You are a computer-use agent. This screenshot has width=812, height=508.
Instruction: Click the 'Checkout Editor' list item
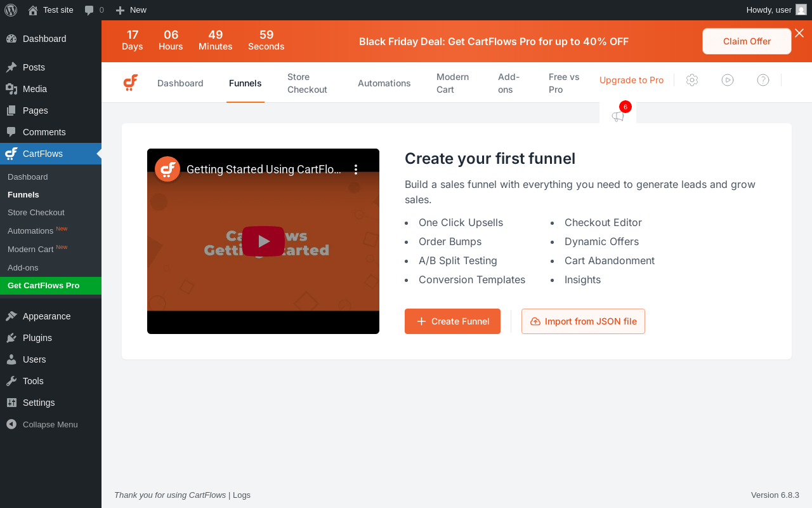tap(603, 223)
